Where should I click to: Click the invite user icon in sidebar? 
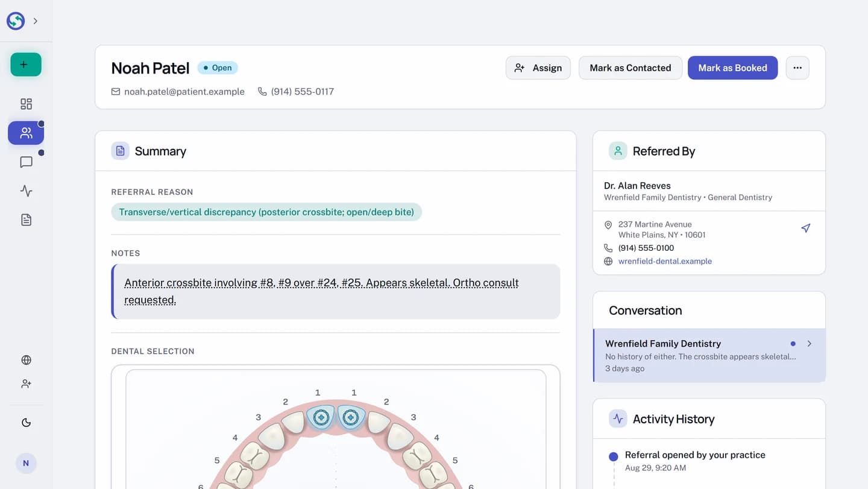(26, 383)
